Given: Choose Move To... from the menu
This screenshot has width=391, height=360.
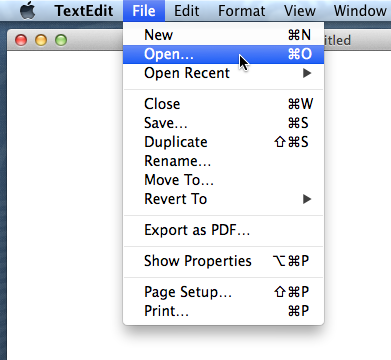Looking at the screenshot, I should click(223, 180).
